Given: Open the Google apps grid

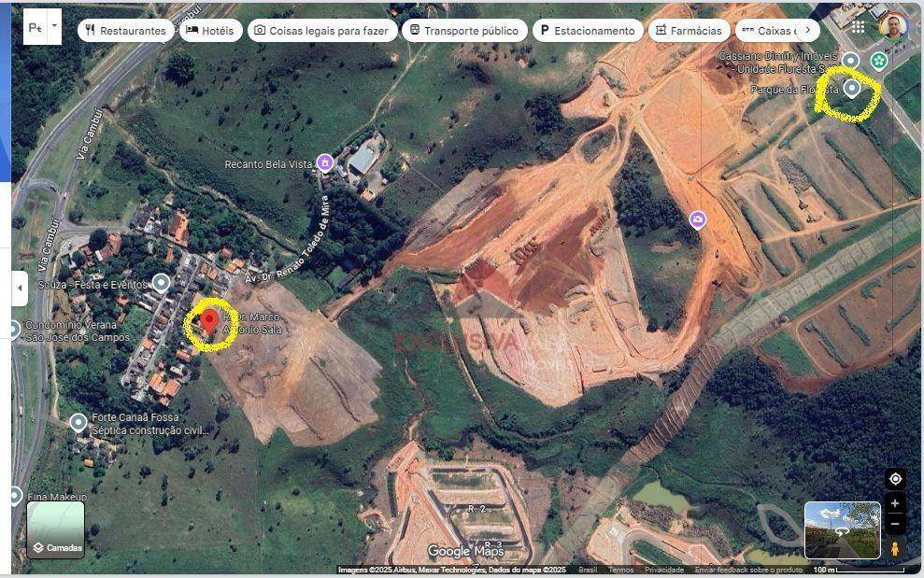Looking at the screenshot, I should [858, 27].
